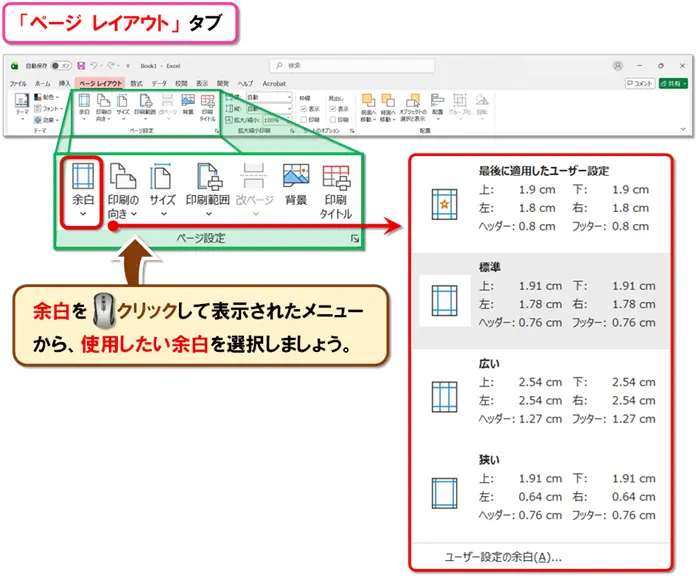Open the ファイル tab

point(18,83)
